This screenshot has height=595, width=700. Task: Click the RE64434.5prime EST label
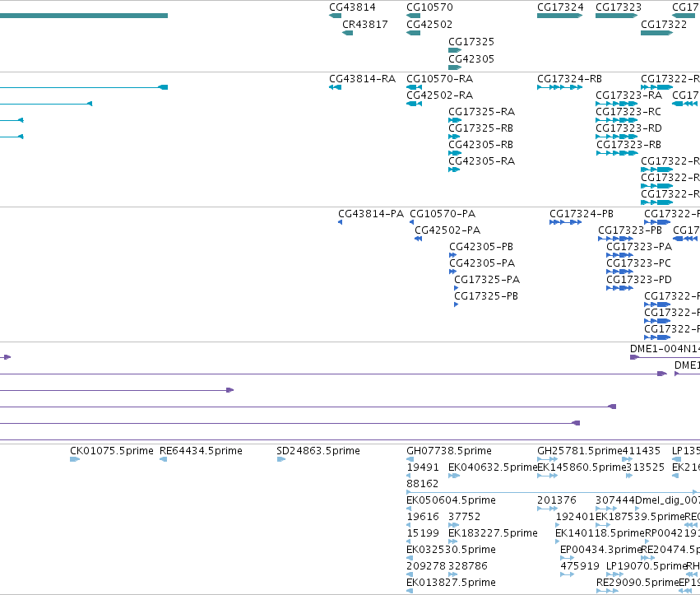coord(201,451)
